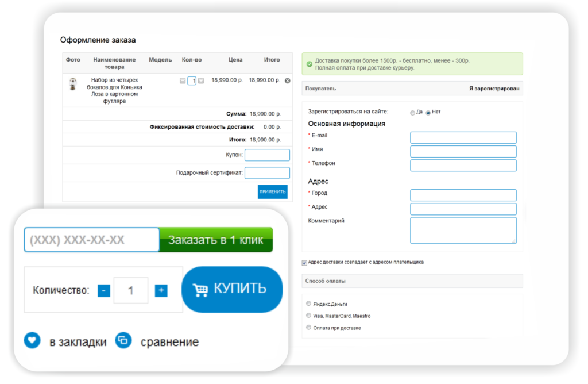Click the ПРИМЕНИТЬ button
Image resolution: width=588 pixels, height=384 pixels.
tap(272, 191)
